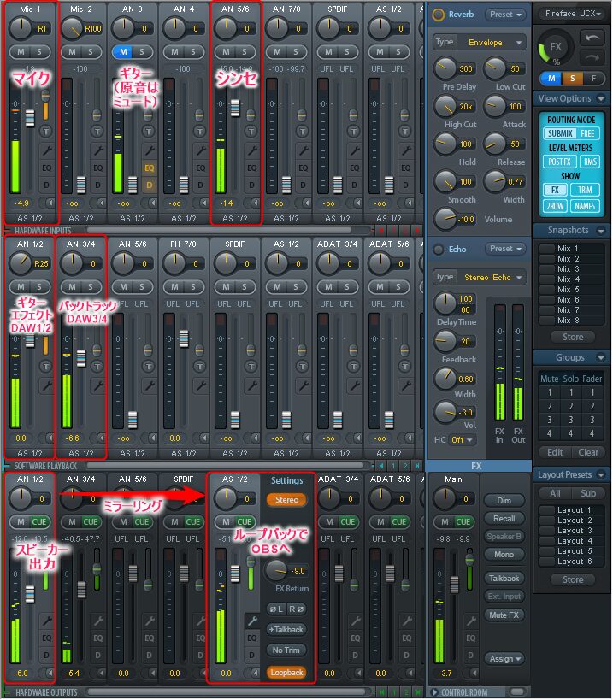This screenshot has width=613, height=700.
Task: Toggle the Echo power circle
Action: tap(439, 249)
